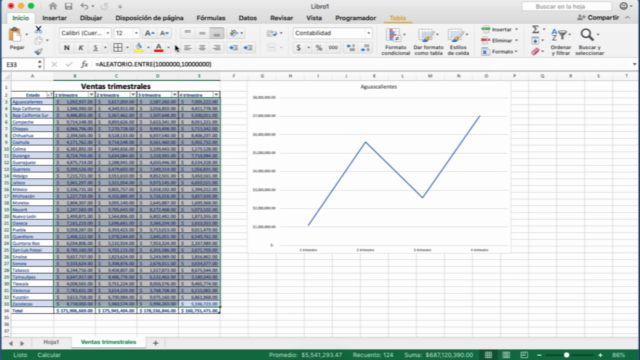The image size is (640, 360).
Task: Click the AutoSum sigma icon
Action: (536, 29)
